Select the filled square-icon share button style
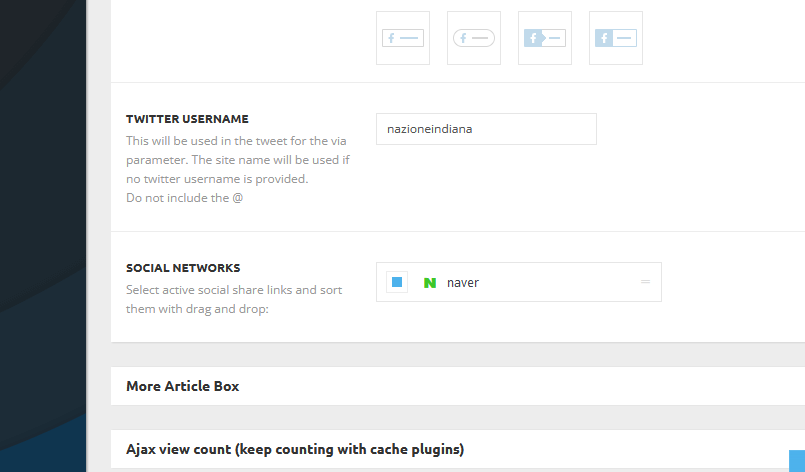The height and width of the screenshot is (472, 805). point(616,38)
